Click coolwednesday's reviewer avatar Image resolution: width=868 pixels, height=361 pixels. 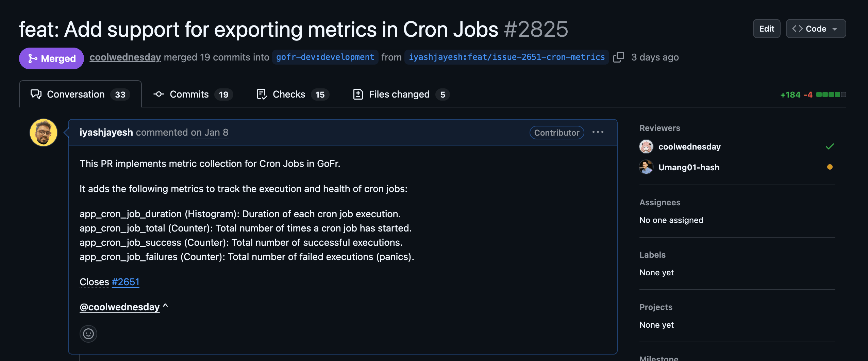pyautogui.click(x=646, y=147)
